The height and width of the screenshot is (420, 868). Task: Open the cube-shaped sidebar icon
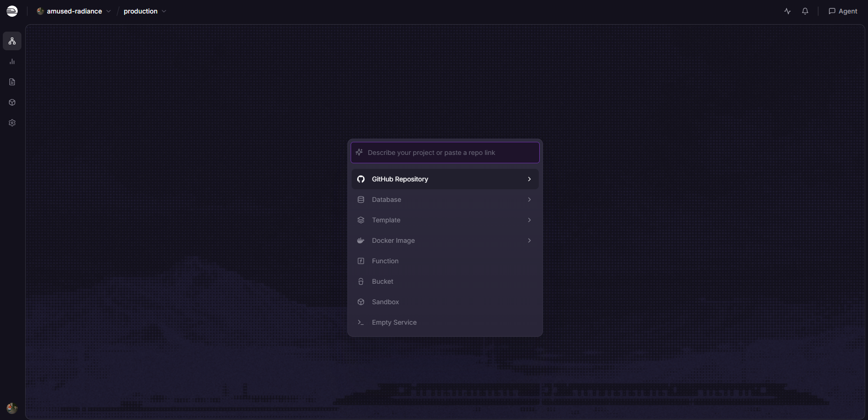coord(12,102)
